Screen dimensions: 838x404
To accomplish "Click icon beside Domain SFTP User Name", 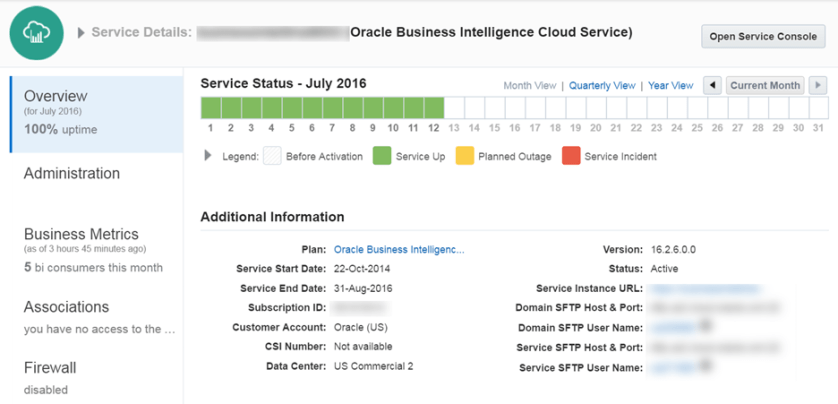I will click(x=706, y=325).
